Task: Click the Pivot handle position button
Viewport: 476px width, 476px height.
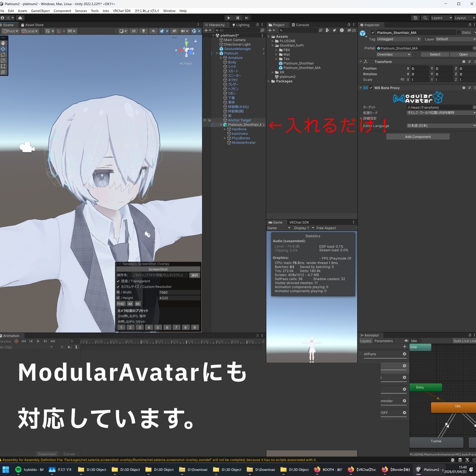Action: pos(9,31)
